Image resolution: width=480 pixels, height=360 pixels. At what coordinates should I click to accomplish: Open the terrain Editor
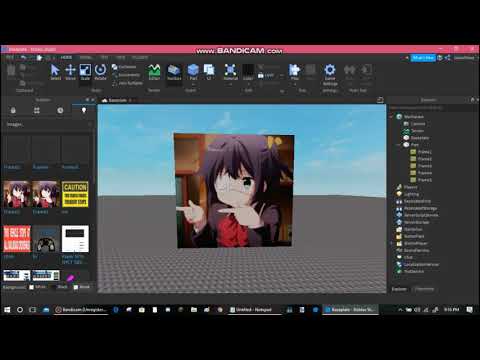point(154,72)
